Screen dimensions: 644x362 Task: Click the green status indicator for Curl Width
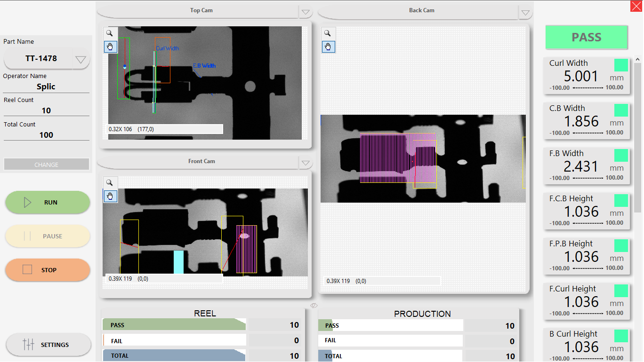621,65
